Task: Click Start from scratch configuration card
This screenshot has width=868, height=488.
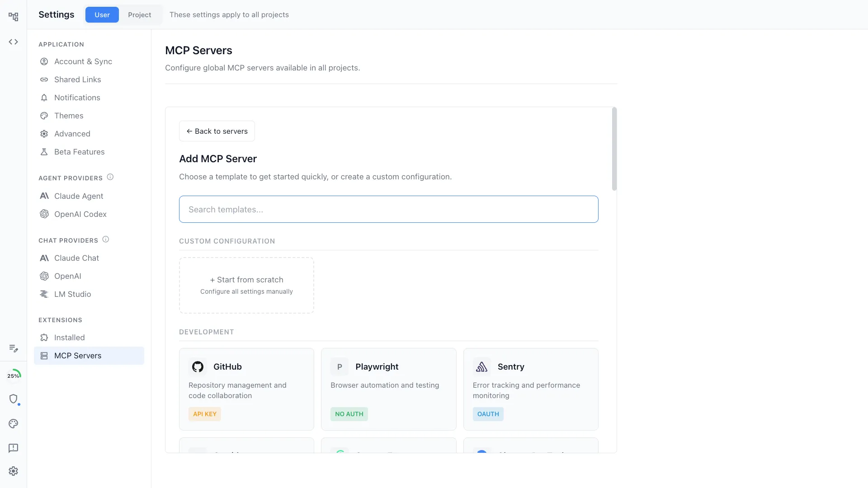Action: coord(246,285)
